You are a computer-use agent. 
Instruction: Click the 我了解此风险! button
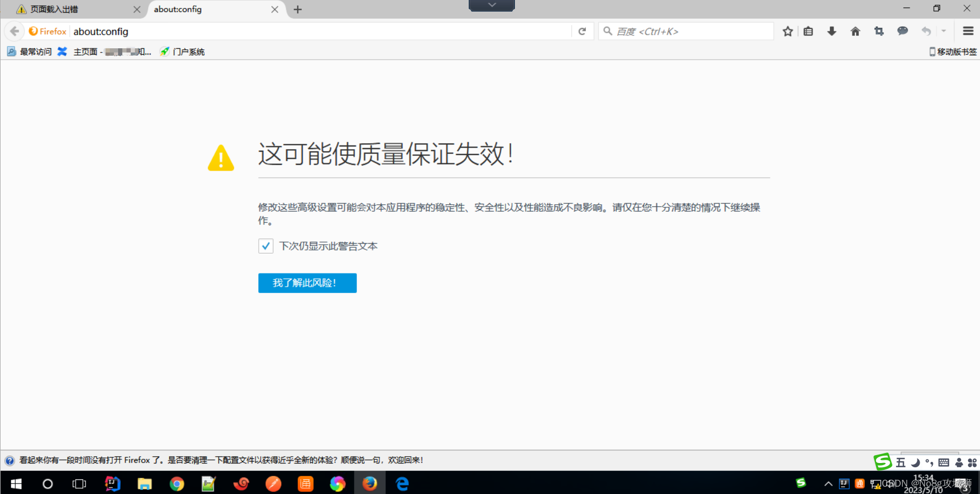pos(307,283)
